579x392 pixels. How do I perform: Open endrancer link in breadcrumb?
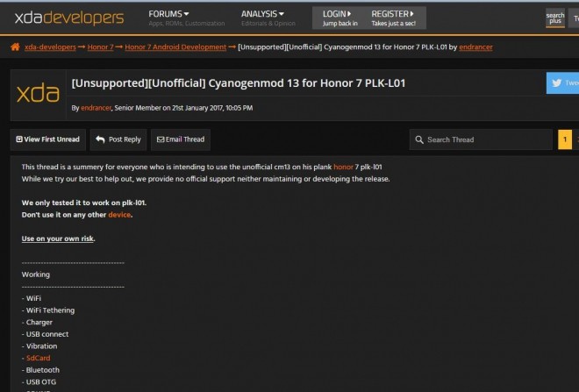[x=475, y=46]
